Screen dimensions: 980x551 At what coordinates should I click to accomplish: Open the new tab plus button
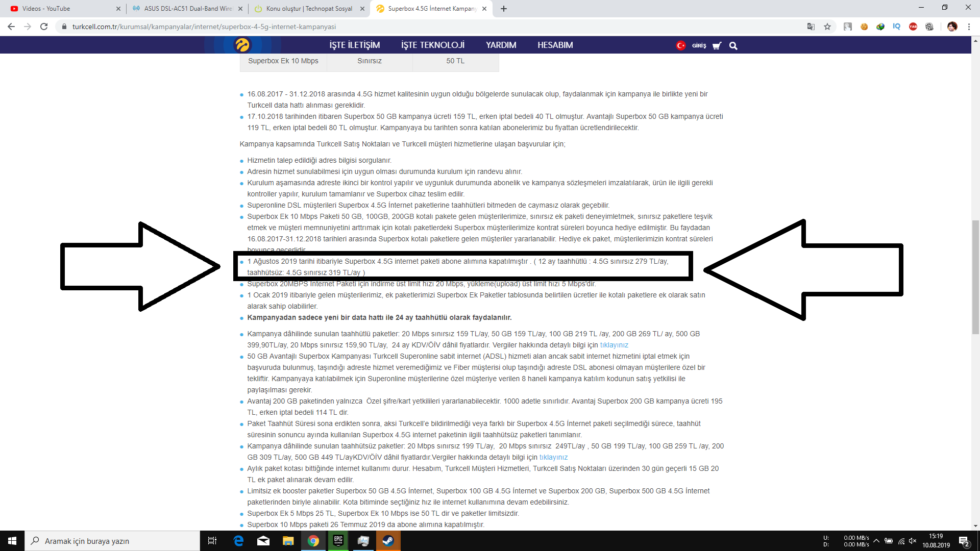[x=504, y=9]
